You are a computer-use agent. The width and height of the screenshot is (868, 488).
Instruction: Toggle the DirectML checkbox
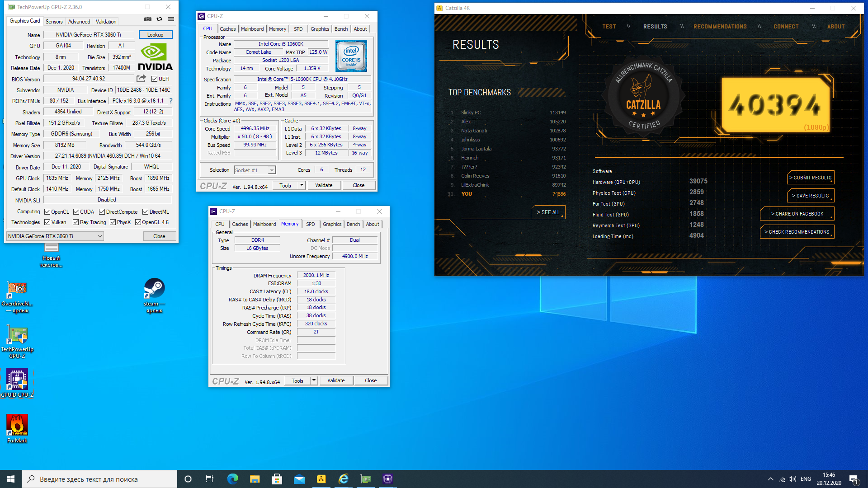[x=145, y=211]
